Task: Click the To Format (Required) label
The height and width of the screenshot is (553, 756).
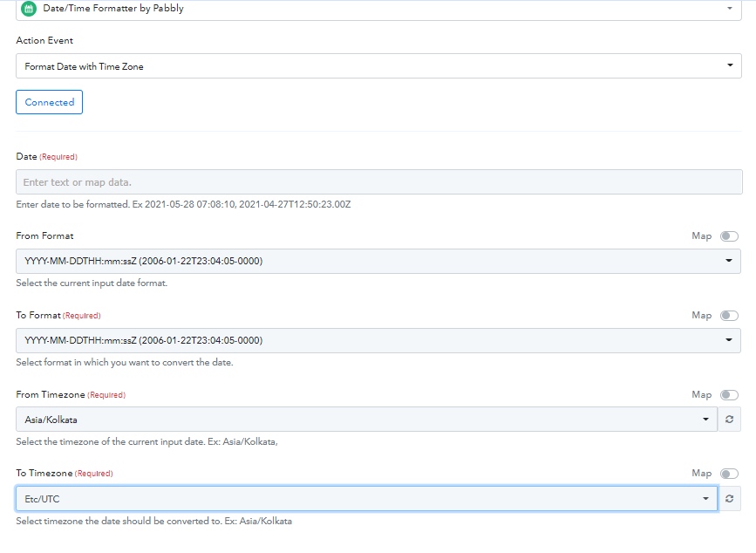Action: (x=58, y=315)
